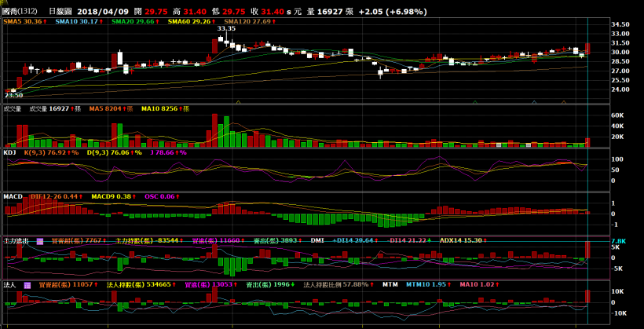Screen dimensions: 644x329
Task: Select the 國喬(1312) stock name
Action: pyautogui.click(x=19, y=12)
